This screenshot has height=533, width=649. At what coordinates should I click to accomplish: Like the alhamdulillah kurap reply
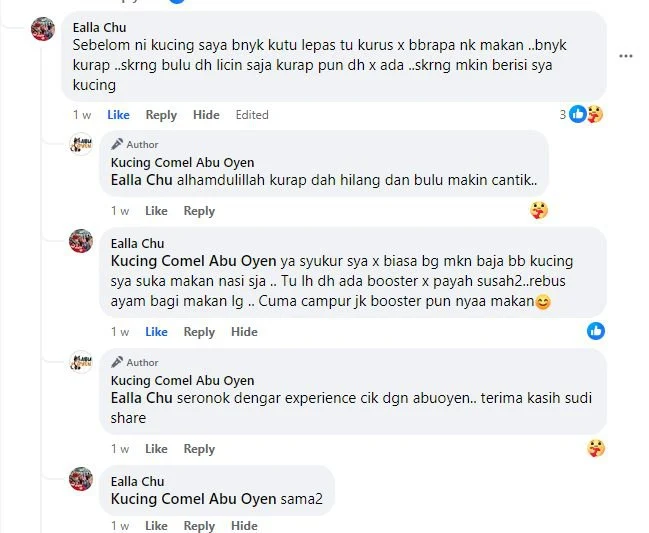pyautogui.click(x=156, y=211)
